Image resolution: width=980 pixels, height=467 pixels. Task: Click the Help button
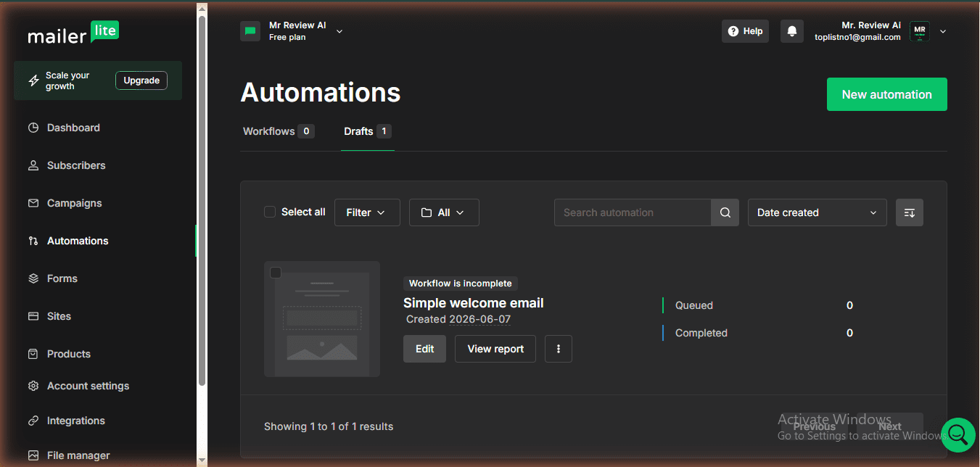click(745, 31)
